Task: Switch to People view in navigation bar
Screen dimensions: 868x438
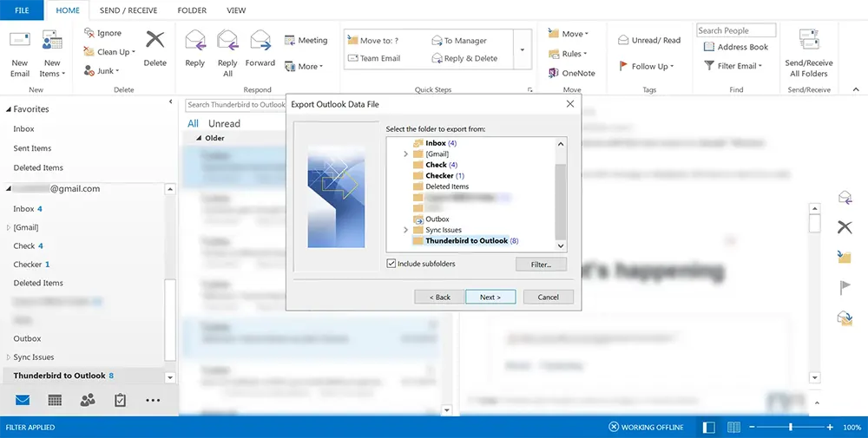Action: click(x=88, y=401)
